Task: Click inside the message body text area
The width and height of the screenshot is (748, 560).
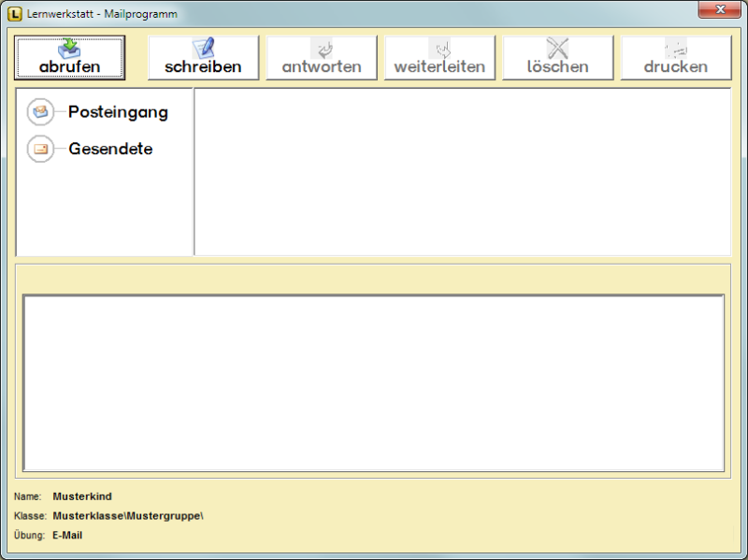Action: pos(373,383)
